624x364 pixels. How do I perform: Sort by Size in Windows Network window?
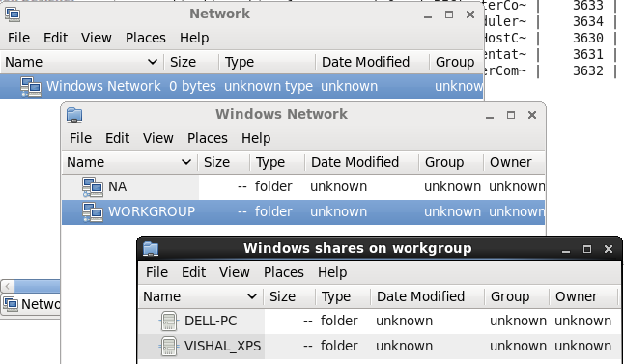(x=224, y=162)
